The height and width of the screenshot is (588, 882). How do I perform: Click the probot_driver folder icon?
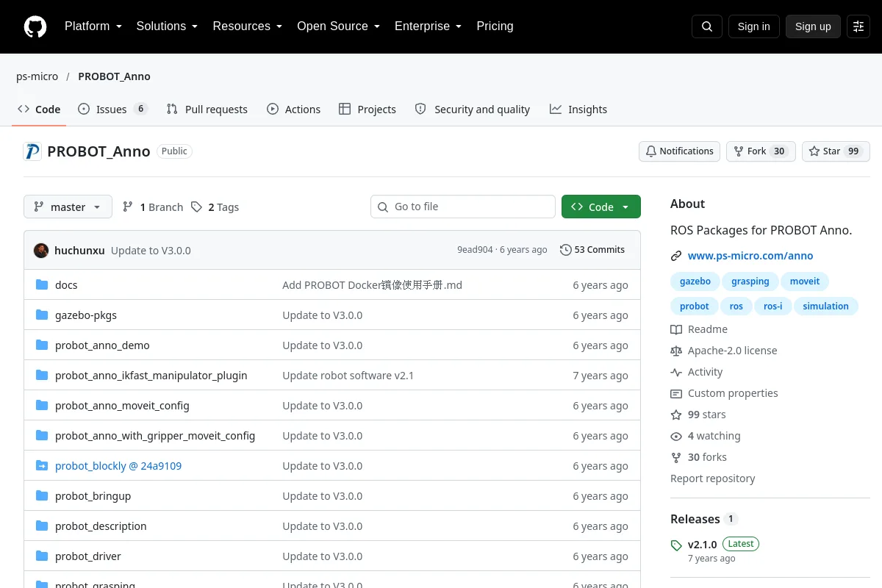pos(42,556)
